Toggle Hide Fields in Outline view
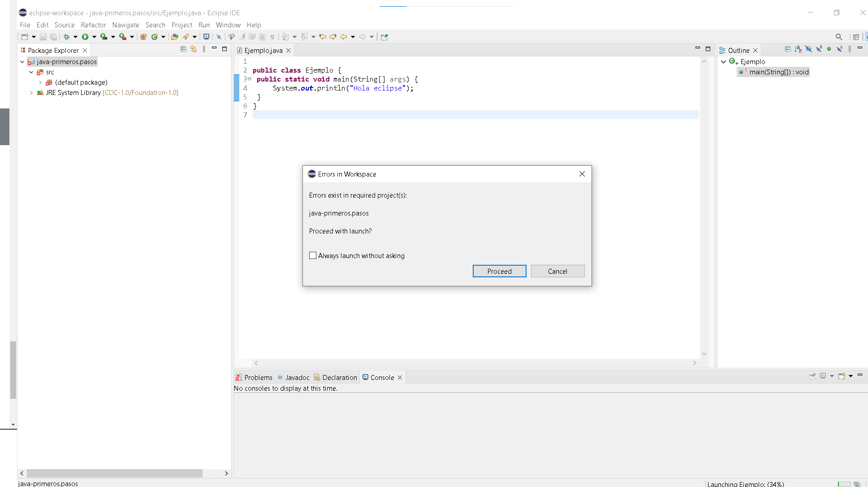The image size is (868, 487). pyautogui.click(x=808, y=49)
